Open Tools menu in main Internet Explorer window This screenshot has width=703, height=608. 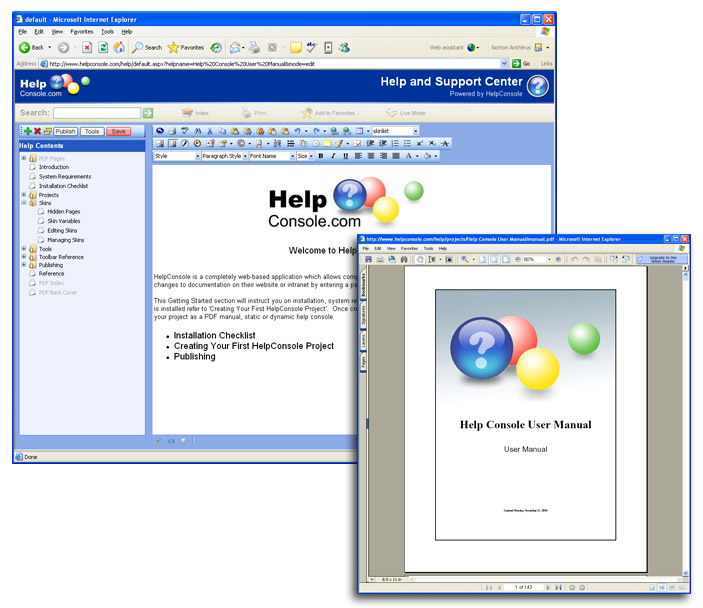coord(107,31)
